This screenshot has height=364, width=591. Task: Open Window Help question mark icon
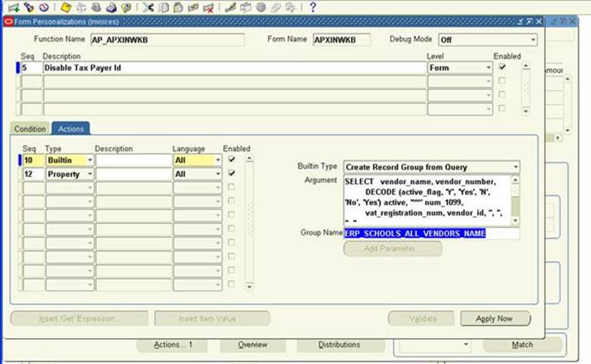click(312, 7)
